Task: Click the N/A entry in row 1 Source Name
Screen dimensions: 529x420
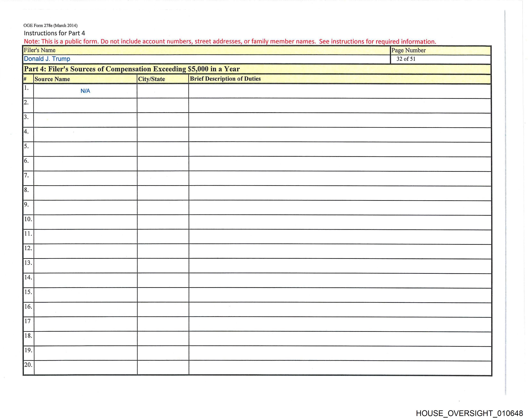Action: [x=85, y=91]
